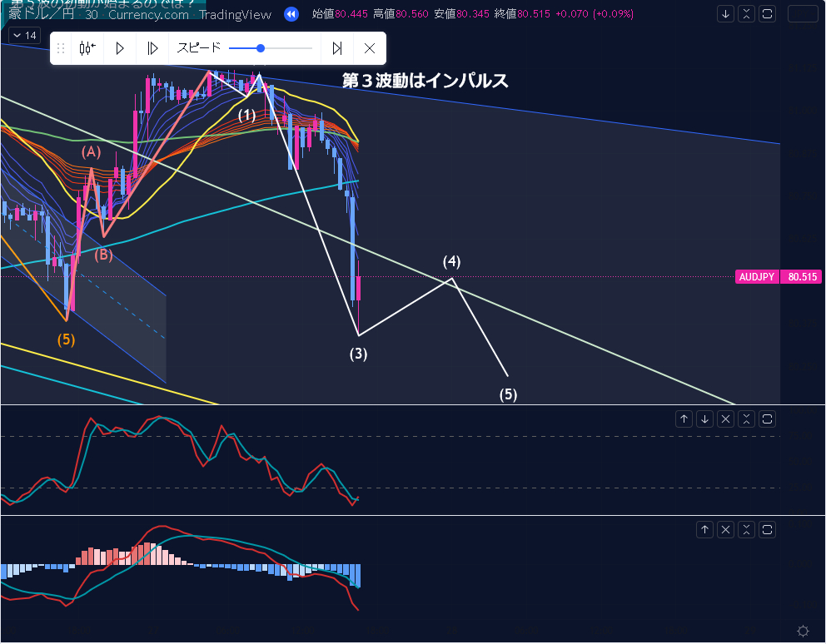Viewport: 826px width, 644px height.
Task: Move main chart pane down
Action: click(x=726, y=14)
